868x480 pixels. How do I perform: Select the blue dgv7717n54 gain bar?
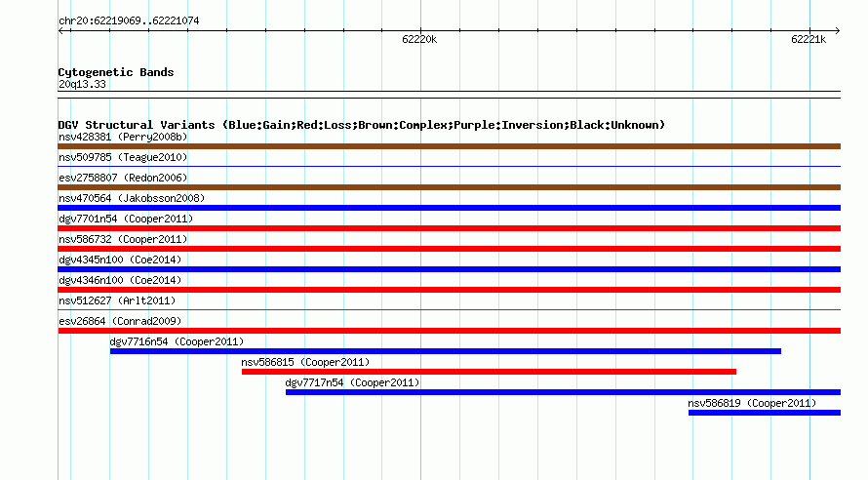[563, 392]
